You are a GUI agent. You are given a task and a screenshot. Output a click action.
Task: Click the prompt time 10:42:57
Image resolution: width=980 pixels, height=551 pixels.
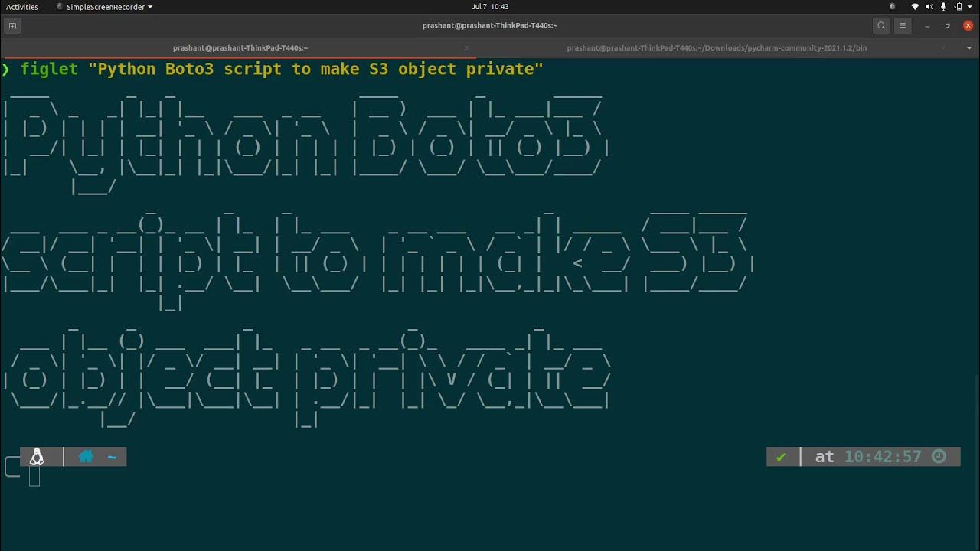(x=883, y=457)
